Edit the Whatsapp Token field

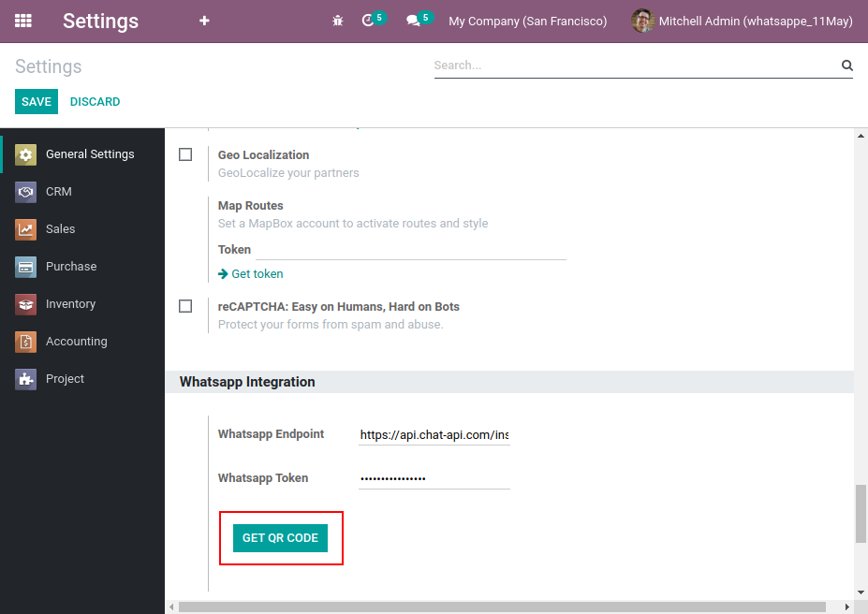(x=434, y=478)
